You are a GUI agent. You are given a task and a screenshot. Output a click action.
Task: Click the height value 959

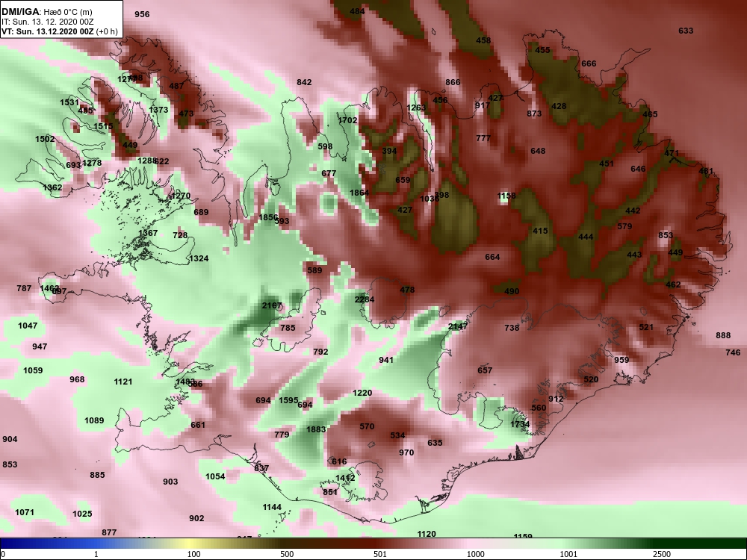622,360
